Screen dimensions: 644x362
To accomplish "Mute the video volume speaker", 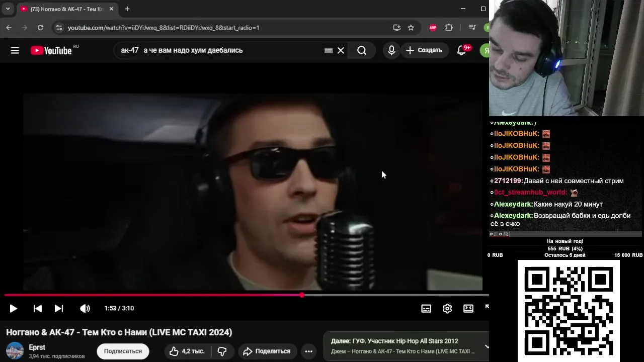I will click(x=85, y=308).
